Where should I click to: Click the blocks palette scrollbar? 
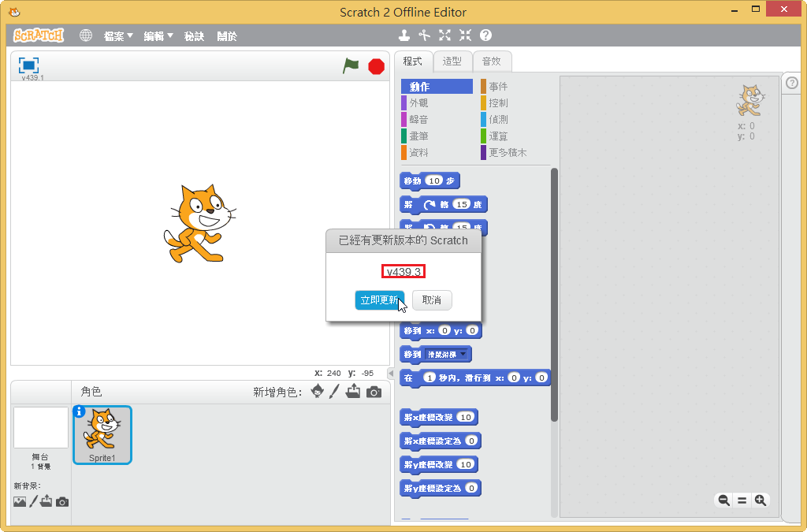tap(554, 295)
